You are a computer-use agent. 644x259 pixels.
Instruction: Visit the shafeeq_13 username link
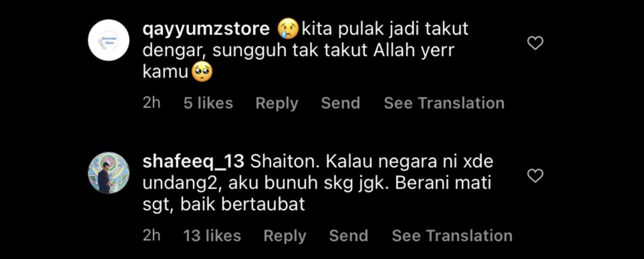[x=194, y=162]
